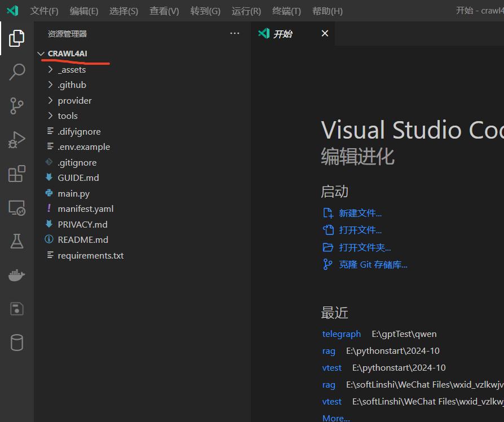Open the 选择(S) menu
This screenshot has width=504, height=422.
click(124, 11)
